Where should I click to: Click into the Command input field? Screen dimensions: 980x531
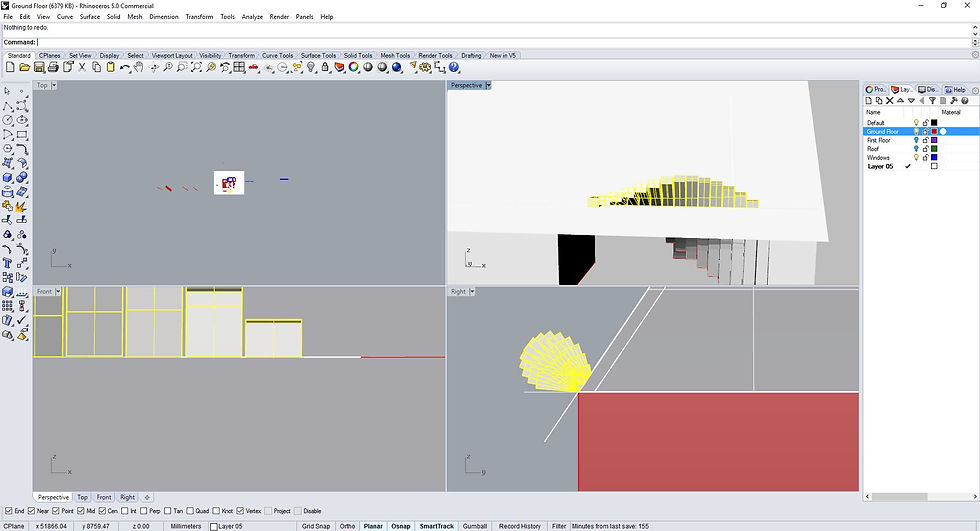point(503,42)
